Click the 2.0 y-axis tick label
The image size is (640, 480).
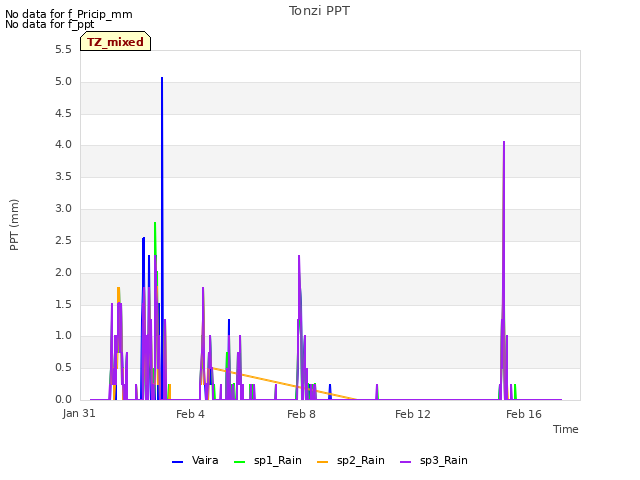63,273
